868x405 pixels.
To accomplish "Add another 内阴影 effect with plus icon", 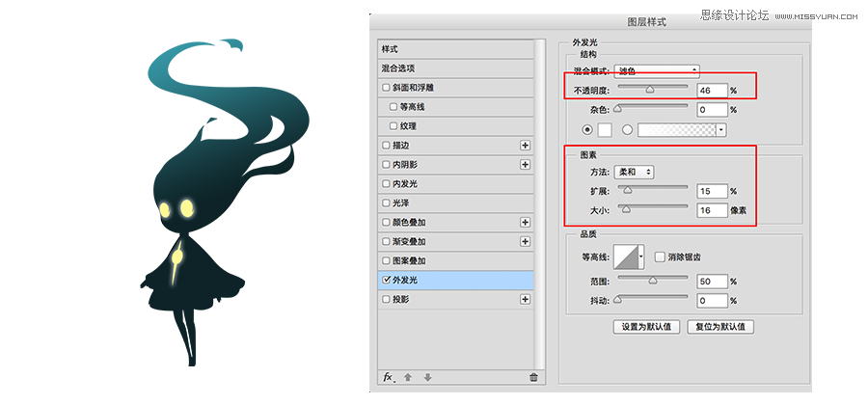I will click(525, 164).
